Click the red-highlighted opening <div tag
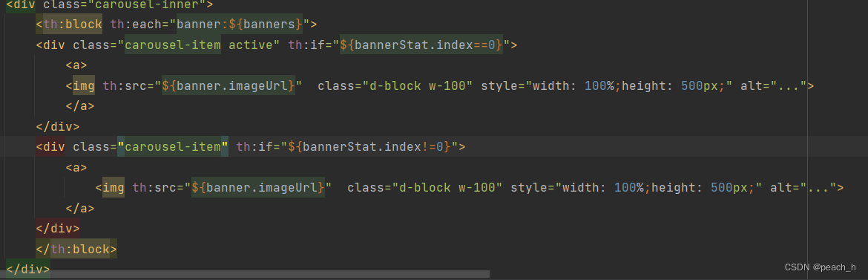 [x=50, y=147]
